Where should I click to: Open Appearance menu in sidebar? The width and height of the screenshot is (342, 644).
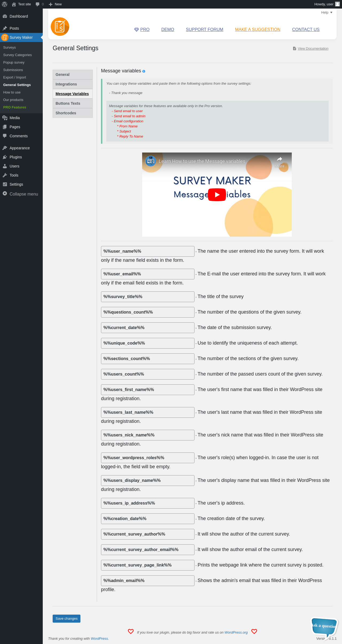pos(21,148)
